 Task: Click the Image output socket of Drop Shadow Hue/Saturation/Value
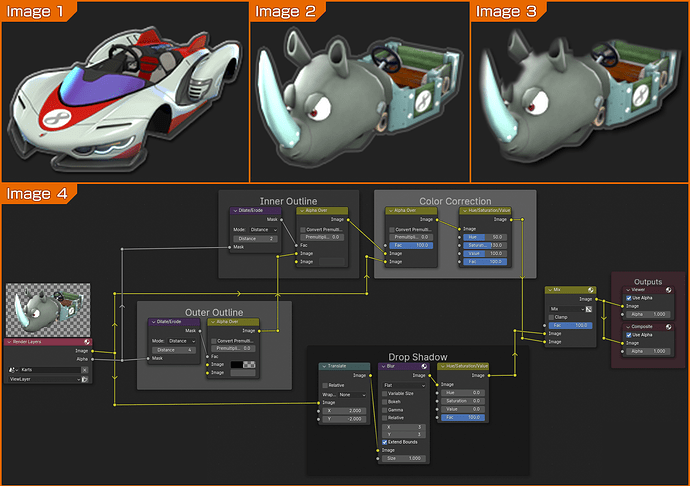coord(489,376)
